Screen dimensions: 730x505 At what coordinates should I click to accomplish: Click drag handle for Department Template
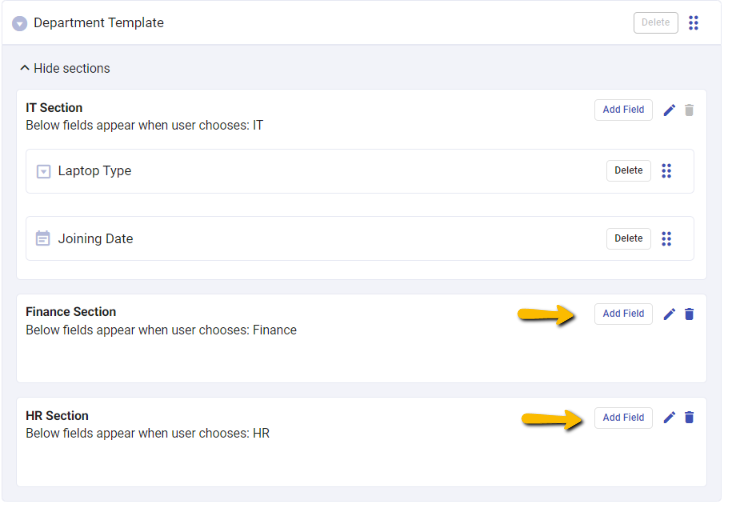(x=694, y=23)
